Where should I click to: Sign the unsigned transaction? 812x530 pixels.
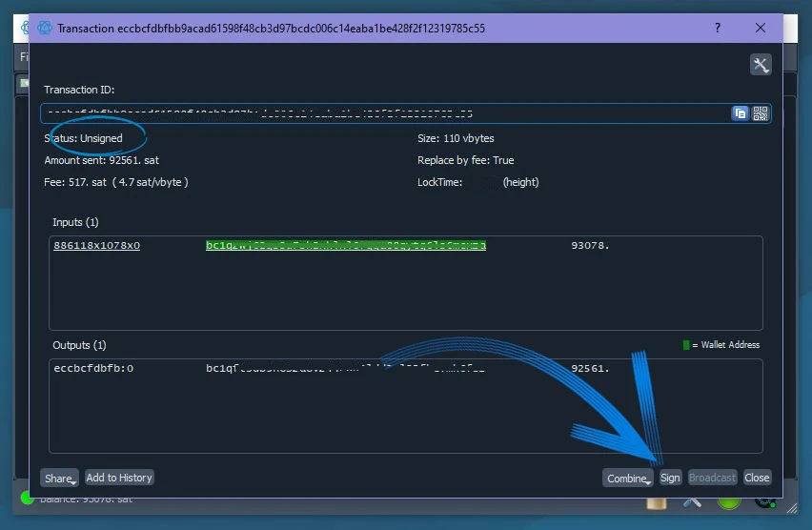(670, 478)
